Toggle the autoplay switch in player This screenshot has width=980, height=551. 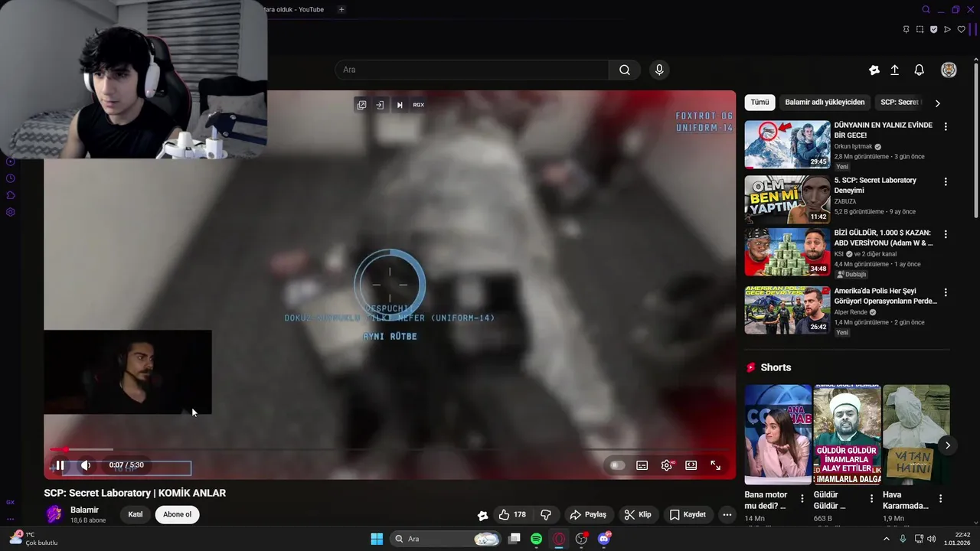[617, 465]
